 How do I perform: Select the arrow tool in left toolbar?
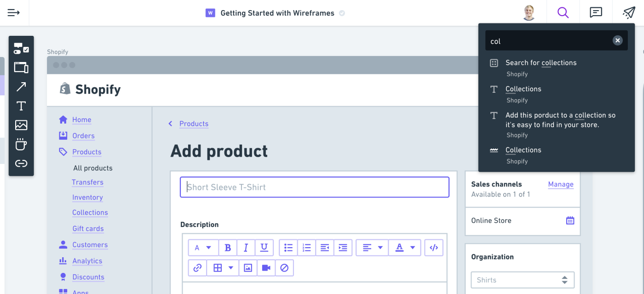(21, 87)
